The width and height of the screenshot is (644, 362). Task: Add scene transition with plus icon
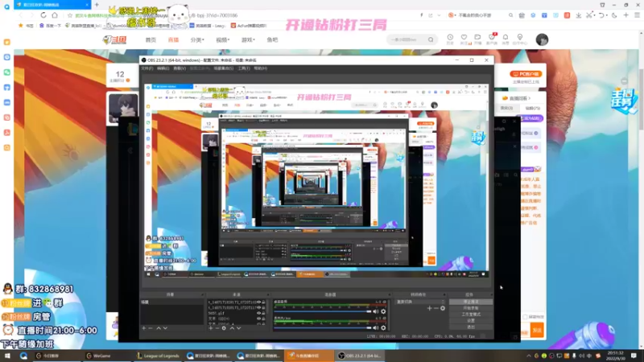point(429,308)
